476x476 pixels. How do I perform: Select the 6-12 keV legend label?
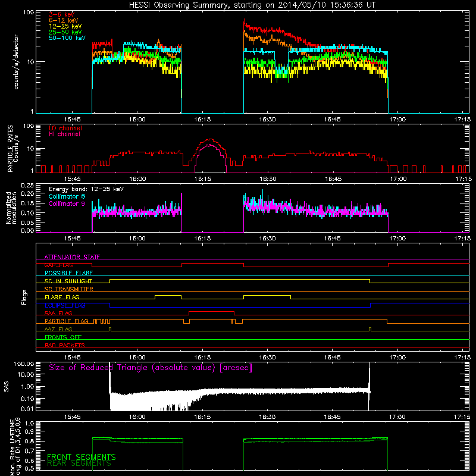tap(63, 20)
